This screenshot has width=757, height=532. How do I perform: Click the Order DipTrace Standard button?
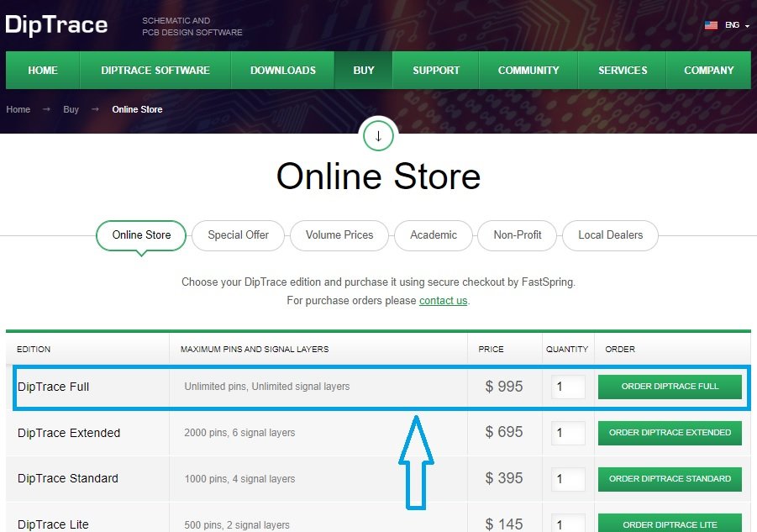670,479
